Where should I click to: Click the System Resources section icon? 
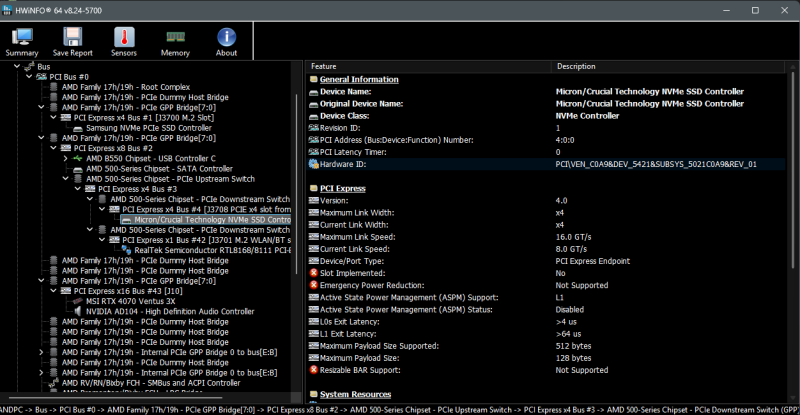(313, 394)
